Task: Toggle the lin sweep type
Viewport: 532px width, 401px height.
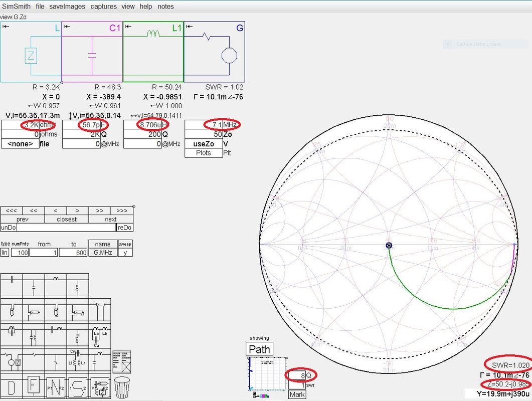Action: 5,253
